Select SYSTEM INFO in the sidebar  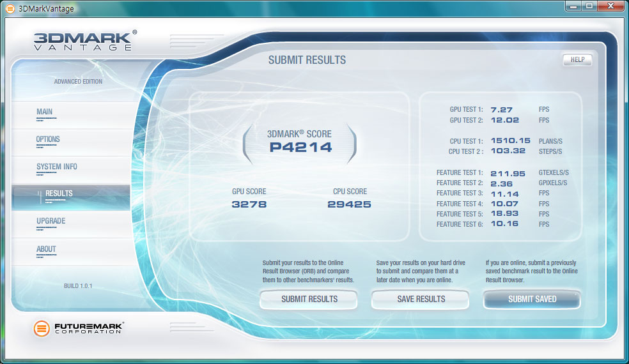coord(56,167)
